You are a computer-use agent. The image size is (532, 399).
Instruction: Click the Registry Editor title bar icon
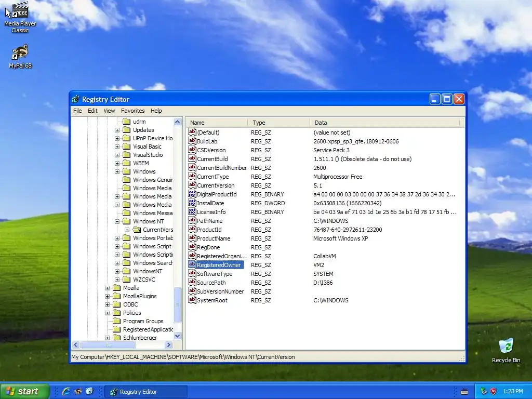click(76, 99)
